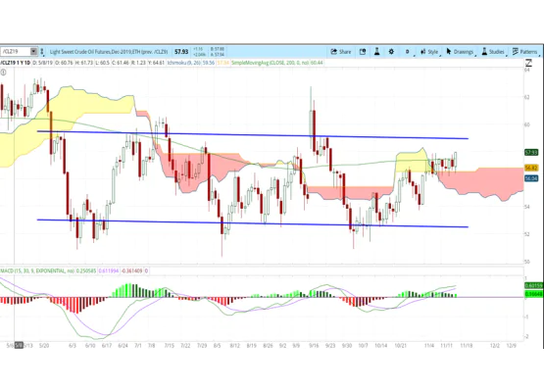Select the upper blue trendline
544x392 pixels.
(253, 135)
